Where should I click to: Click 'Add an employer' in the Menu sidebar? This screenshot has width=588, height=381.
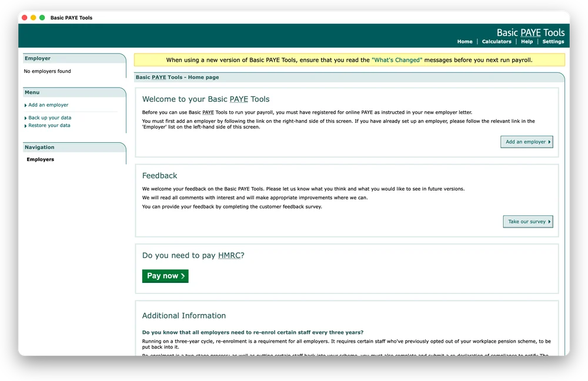click(48, 105)
